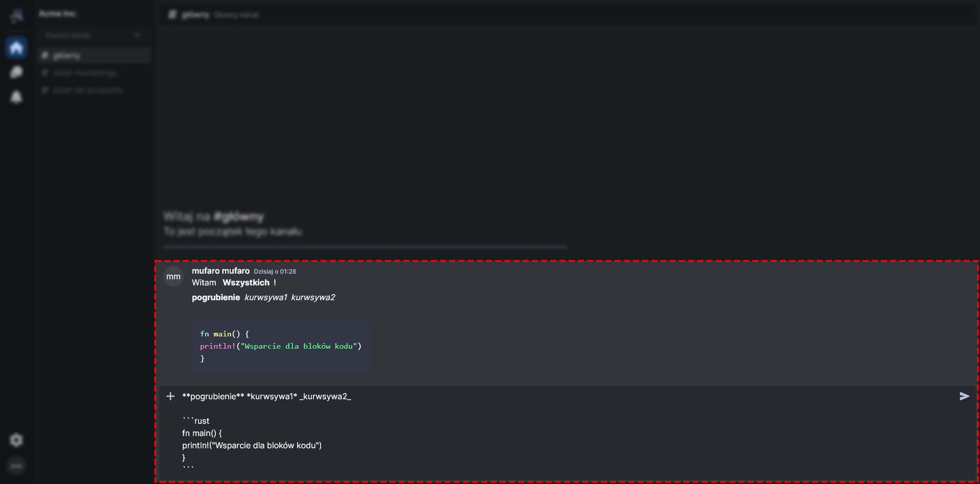Send the message with the arrow icon

click(x=964, y=396)
